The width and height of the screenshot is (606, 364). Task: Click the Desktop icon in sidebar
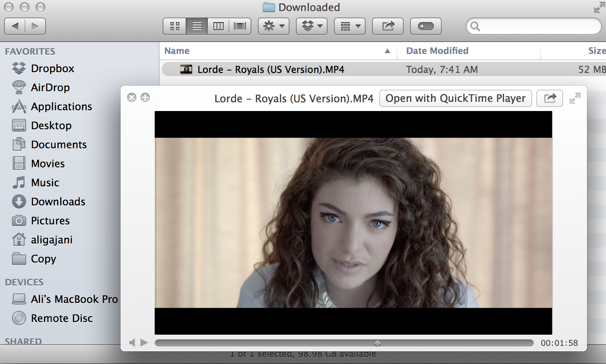[19, 126]
